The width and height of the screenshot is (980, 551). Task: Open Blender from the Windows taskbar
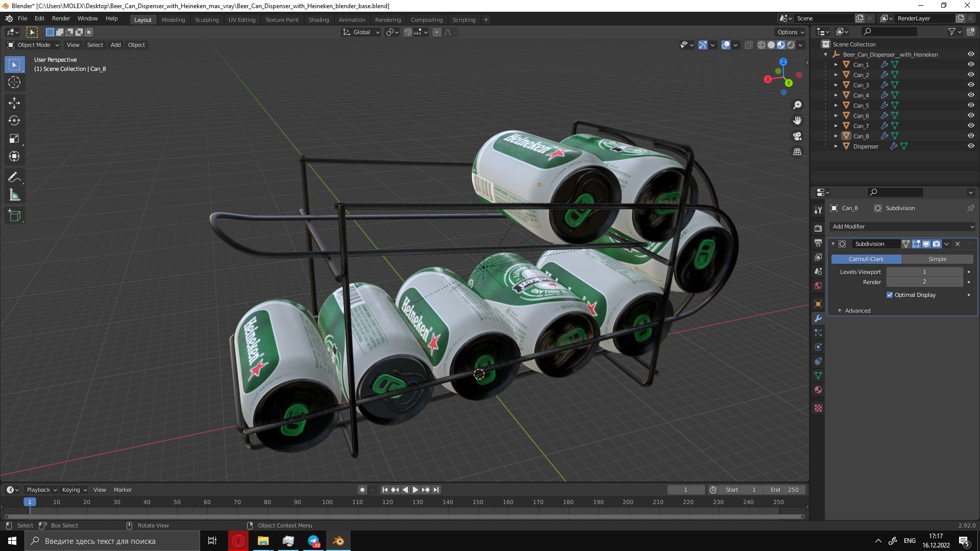pos(338,541)
